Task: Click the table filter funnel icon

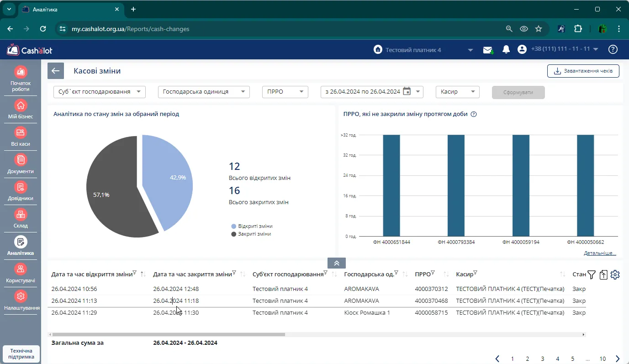Action: 592,274
